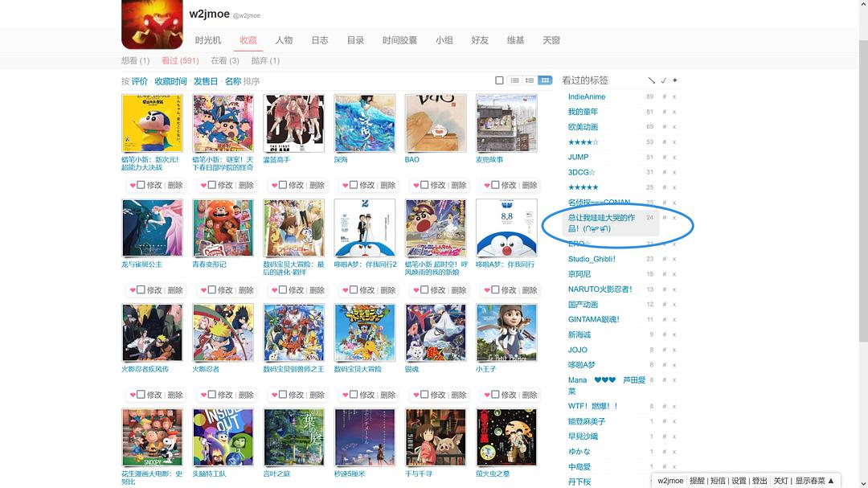
Task: Click the heart icon under 灌篮高手
Action: click(275, 185)
